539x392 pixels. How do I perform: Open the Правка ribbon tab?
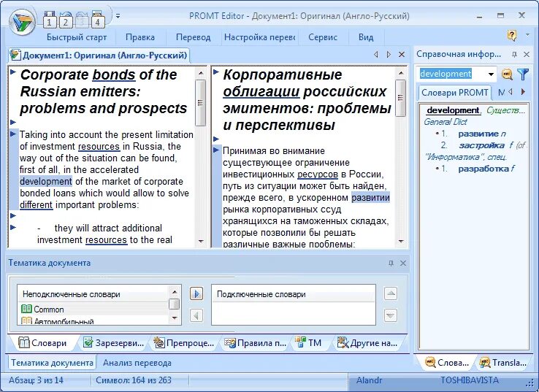140,37
